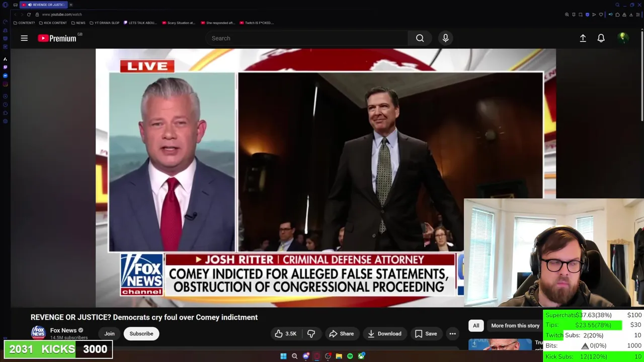
Task: Open the browser zoom magnifier icon
Action: coord(567,15)
